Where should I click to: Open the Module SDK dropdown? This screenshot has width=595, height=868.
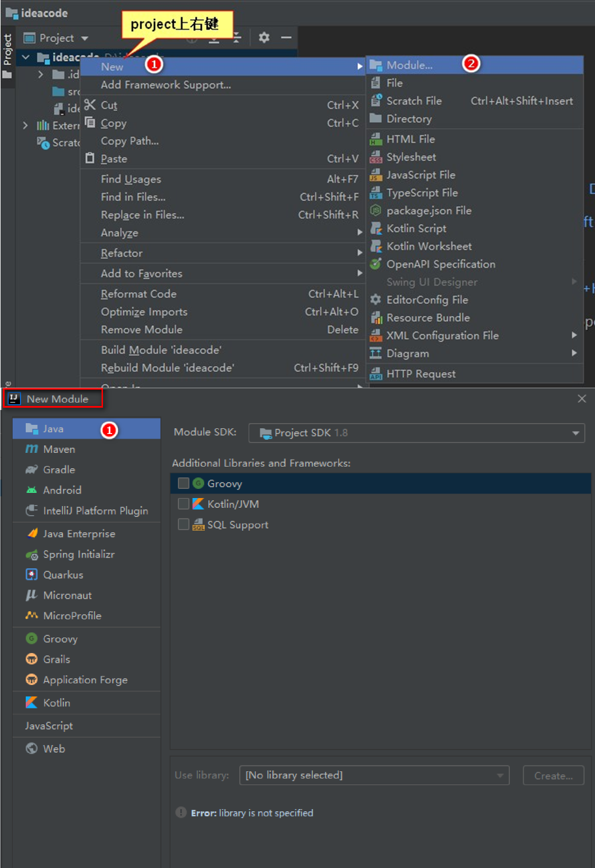416,433
